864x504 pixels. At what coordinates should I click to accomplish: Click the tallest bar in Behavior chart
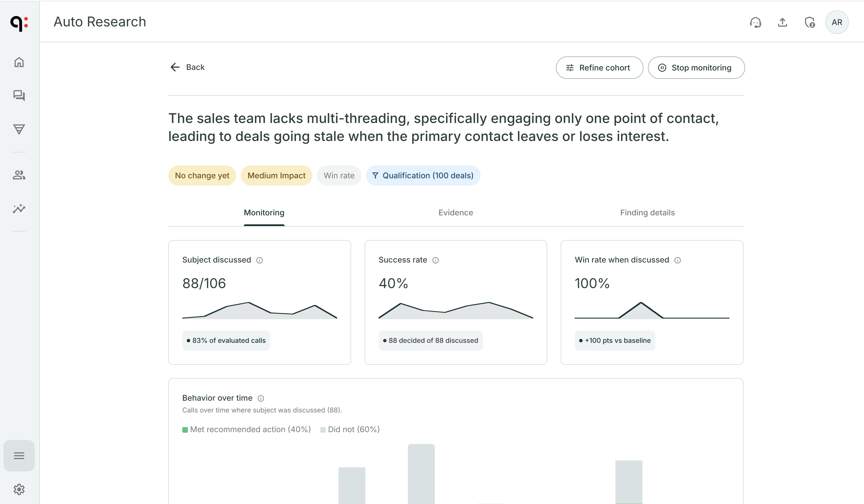[421, 474]
